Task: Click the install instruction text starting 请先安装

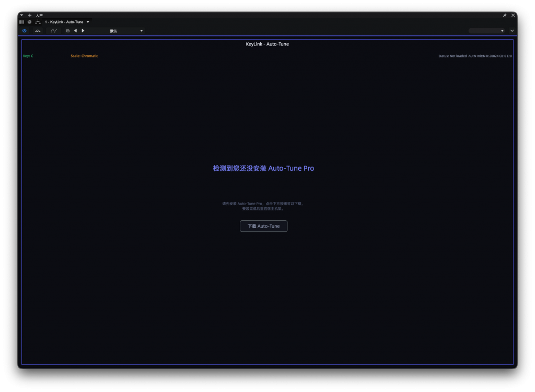Action: coord(263,206)
